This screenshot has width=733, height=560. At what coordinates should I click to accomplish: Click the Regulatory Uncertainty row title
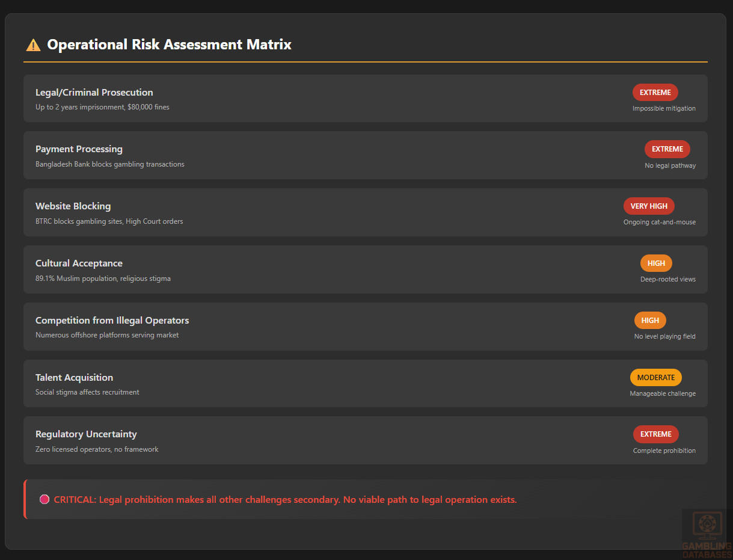tap(86, 434)
